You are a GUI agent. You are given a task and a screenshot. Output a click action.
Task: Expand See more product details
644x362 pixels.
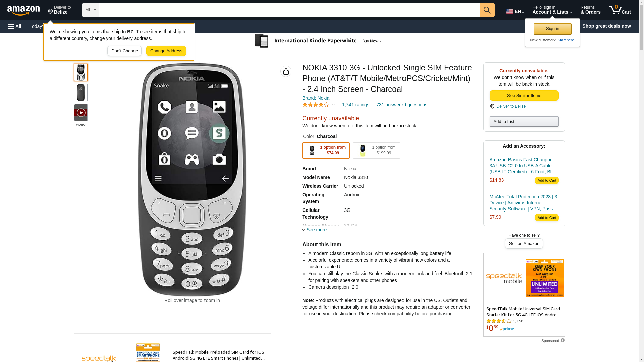pyautogui.click(x=315, y=230)
